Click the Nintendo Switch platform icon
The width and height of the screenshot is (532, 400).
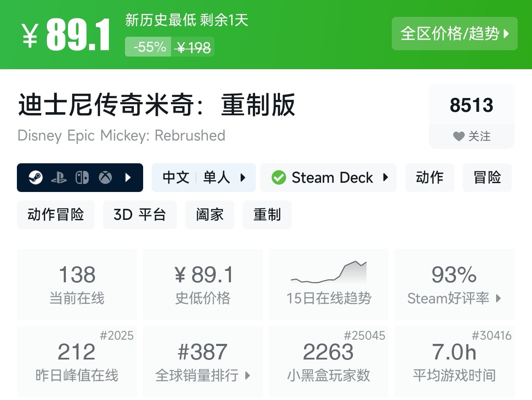[x=82, y=178]
